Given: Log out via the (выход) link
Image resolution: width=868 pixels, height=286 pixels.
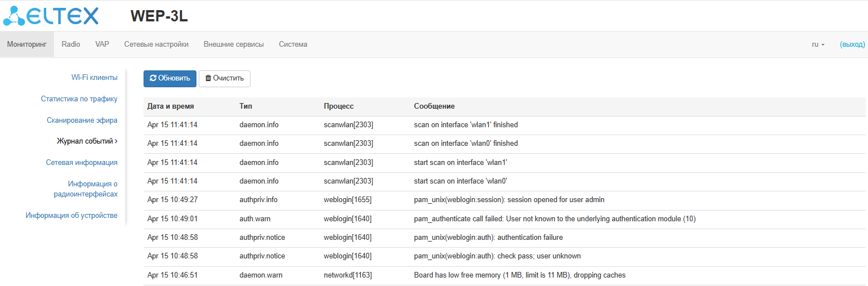Looking at the screenshot, I should 852,44.
